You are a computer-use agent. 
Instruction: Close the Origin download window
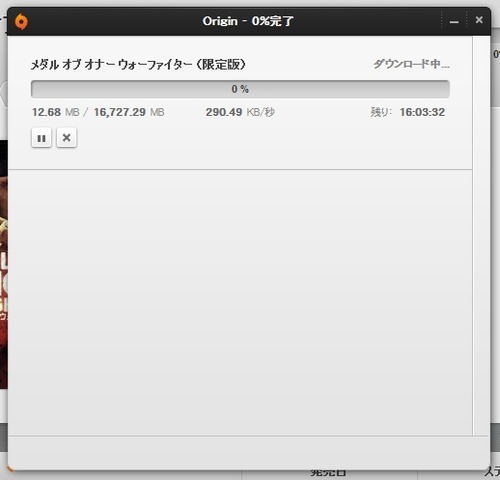click(x=479, y=20)
